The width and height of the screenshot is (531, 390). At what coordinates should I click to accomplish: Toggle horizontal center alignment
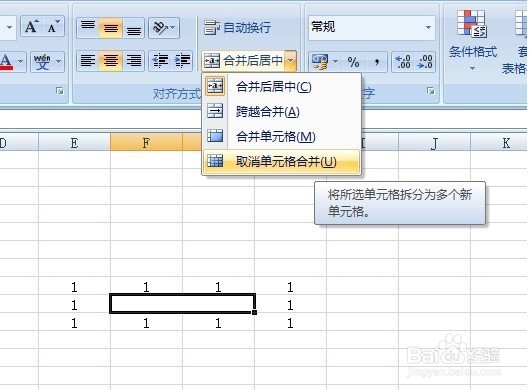pyautogui.click(x=111, y=61)
